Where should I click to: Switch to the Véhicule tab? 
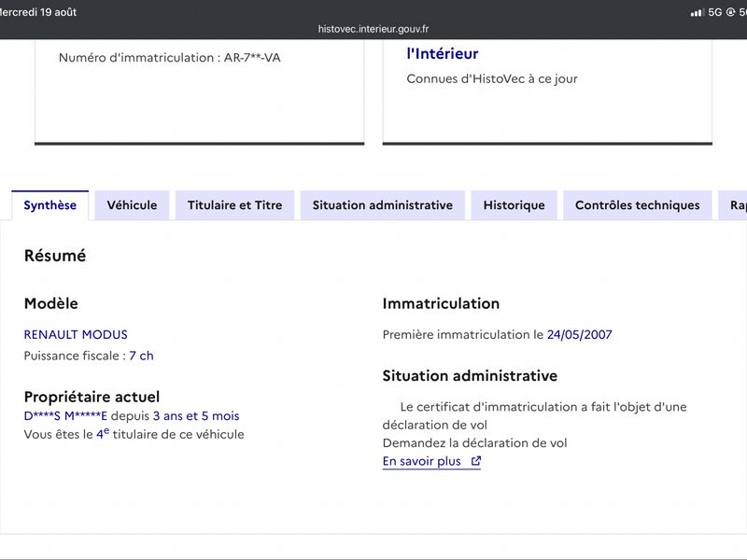point(132,205)
